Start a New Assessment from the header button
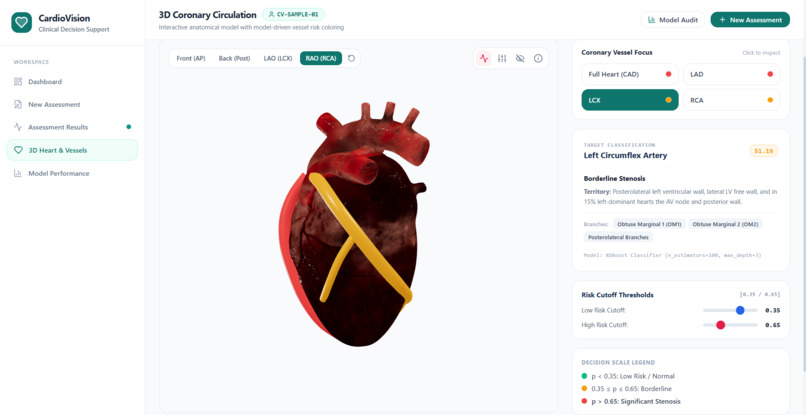The height and width of the screenshot is (415, 806). pyautogui.click(x=750, y=20)
